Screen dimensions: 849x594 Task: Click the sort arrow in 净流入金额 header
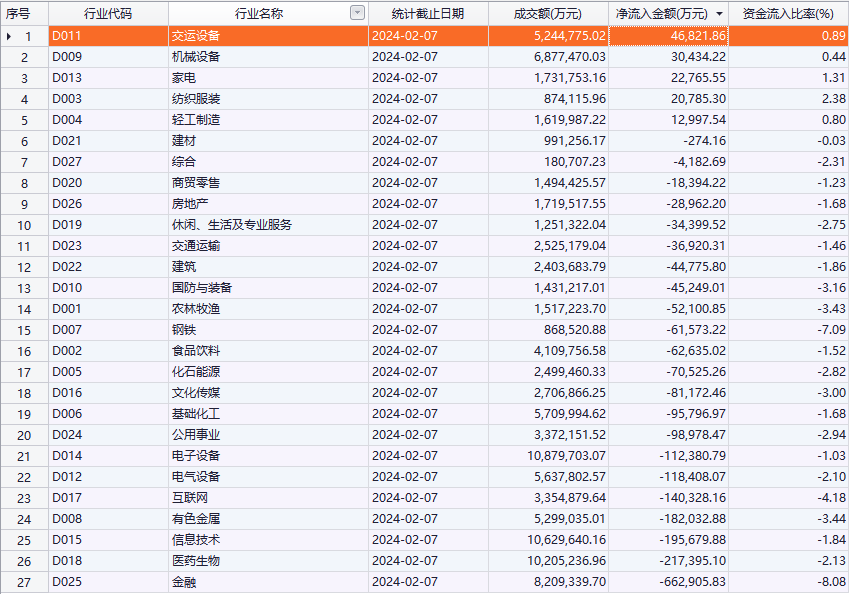click(719, 14)
